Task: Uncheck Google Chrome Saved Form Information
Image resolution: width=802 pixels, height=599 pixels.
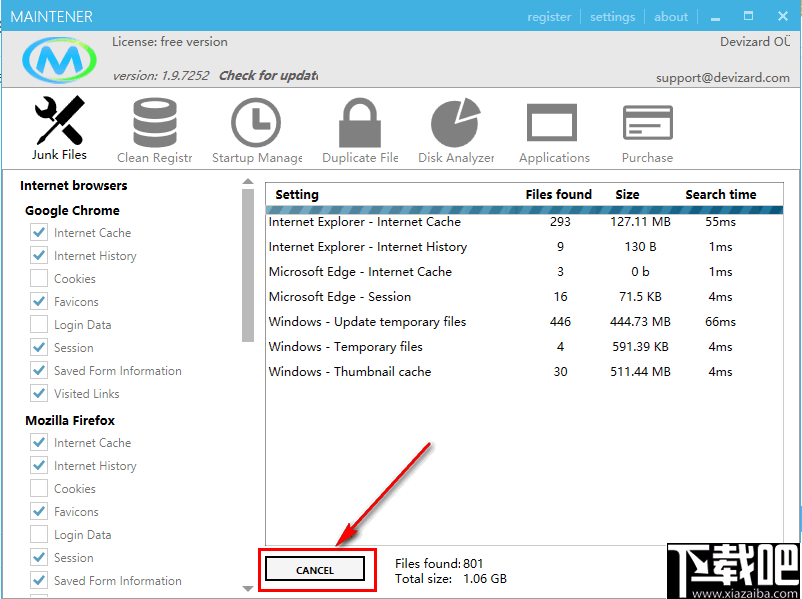Action: (39, 370)
